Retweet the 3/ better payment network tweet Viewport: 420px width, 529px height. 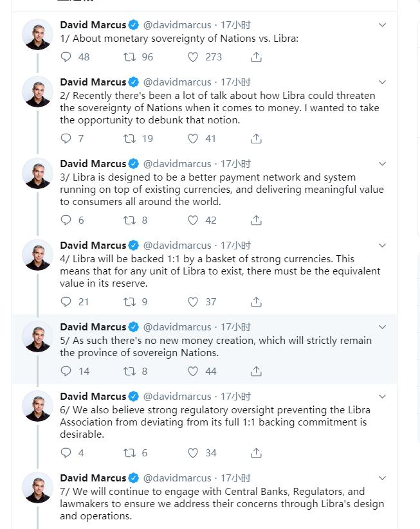(129, 220)
